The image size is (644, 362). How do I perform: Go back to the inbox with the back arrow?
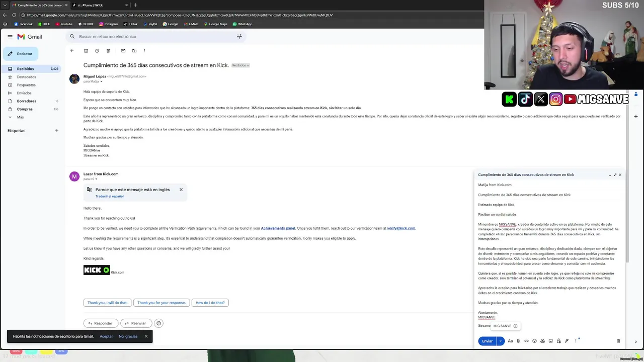pyautogui.click(x=72, y=51)
